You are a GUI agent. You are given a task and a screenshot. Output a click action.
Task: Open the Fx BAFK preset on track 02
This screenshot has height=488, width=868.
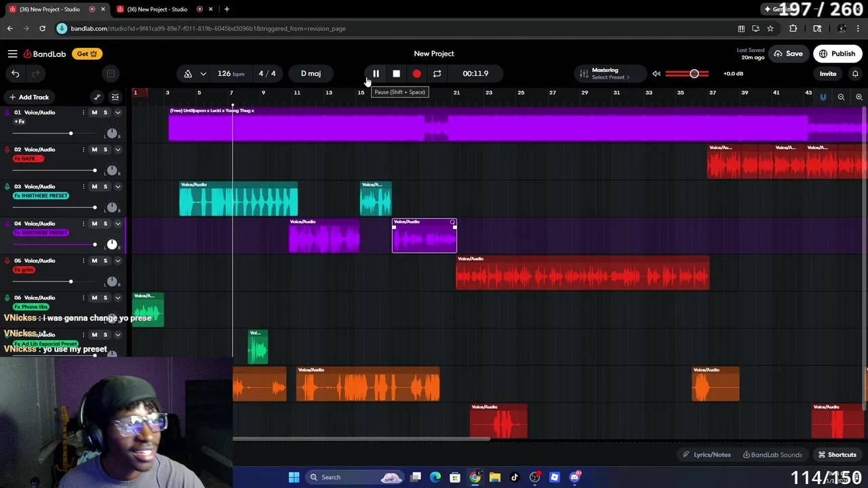pyautogui.click(x=28, y=159)
